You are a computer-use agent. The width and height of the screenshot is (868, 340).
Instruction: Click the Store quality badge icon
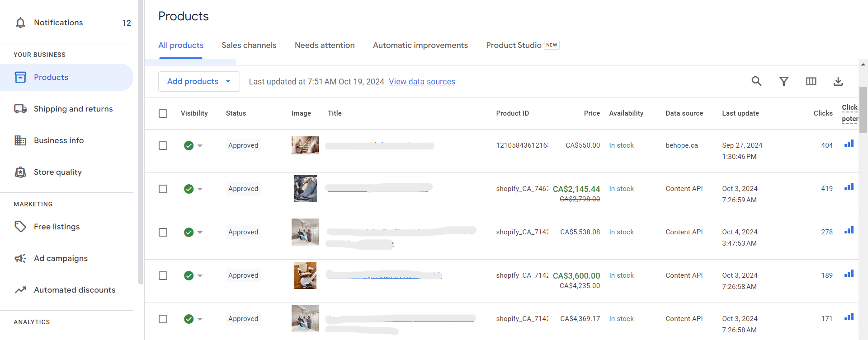coord(20,172)
